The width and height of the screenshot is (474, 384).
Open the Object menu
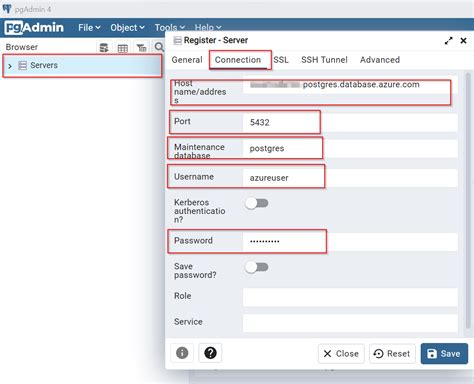(127, 28)
